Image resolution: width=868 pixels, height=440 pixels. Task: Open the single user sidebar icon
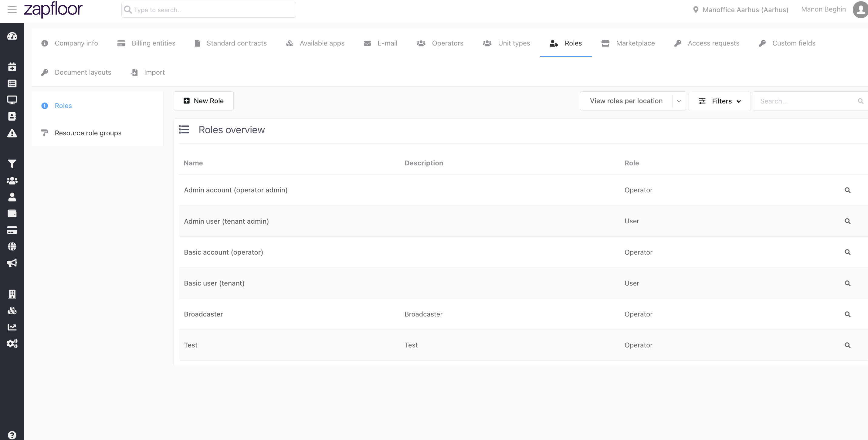(12, 197)
